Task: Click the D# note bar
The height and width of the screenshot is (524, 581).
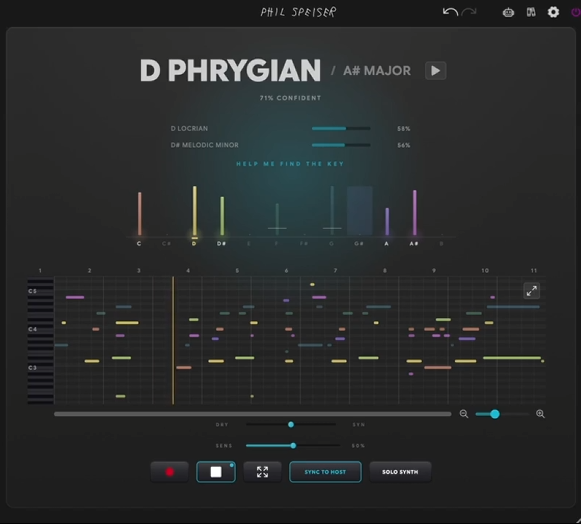Action: click(222, 216)
